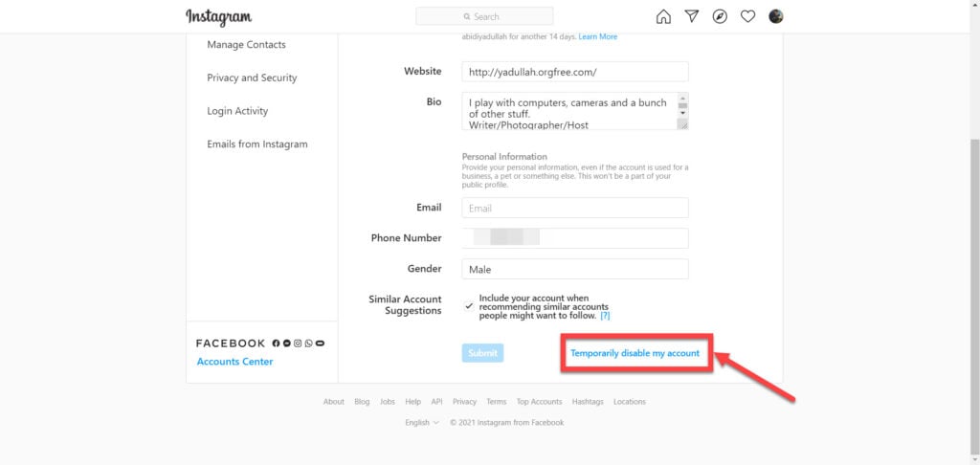
Task: Click the help icon beside similar accounts text
Action: coord(605,317)
